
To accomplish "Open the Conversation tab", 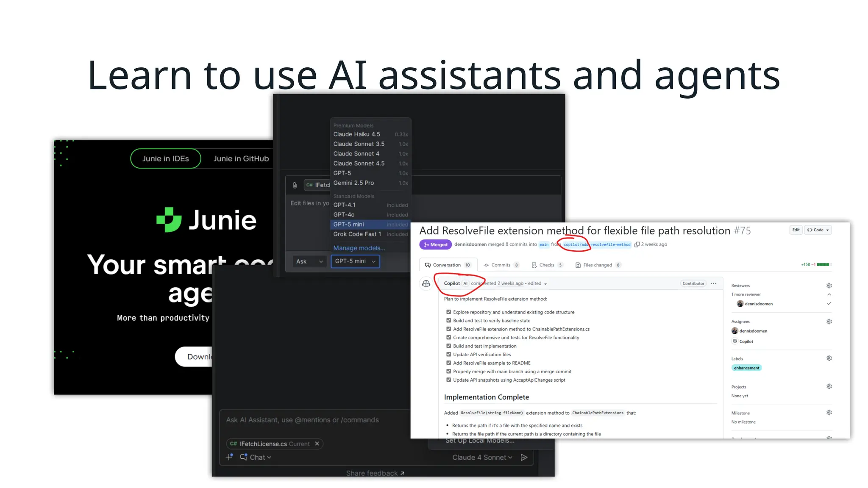I will click(448, 265).
